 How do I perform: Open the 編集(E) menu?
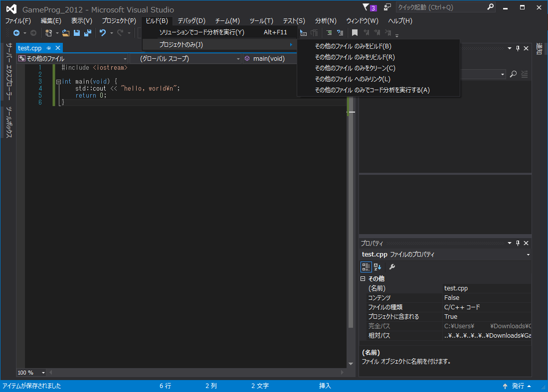(x=51, y=21)
